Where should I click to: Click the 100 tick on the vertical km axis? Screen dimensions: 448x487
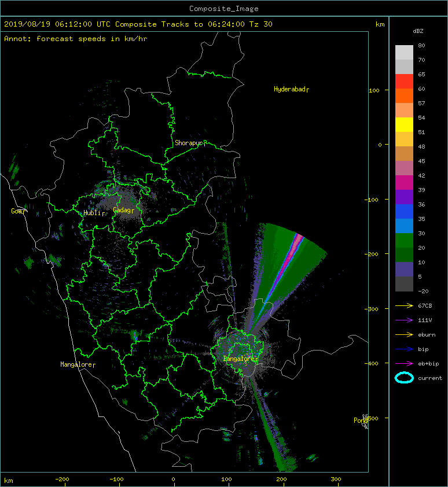374,90
